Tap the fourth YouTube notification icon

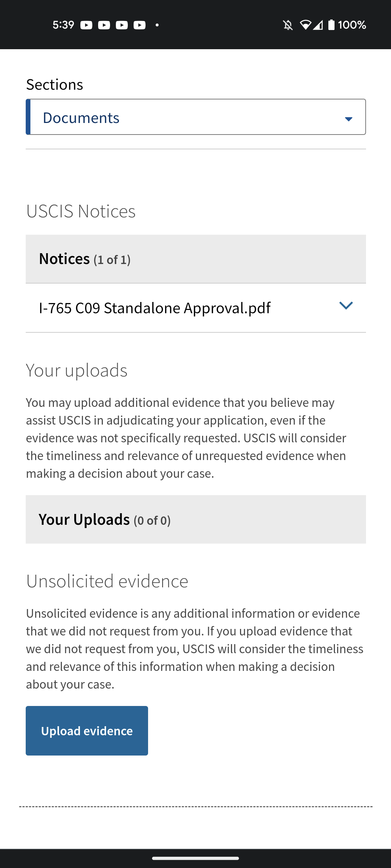tap(139, 25)
